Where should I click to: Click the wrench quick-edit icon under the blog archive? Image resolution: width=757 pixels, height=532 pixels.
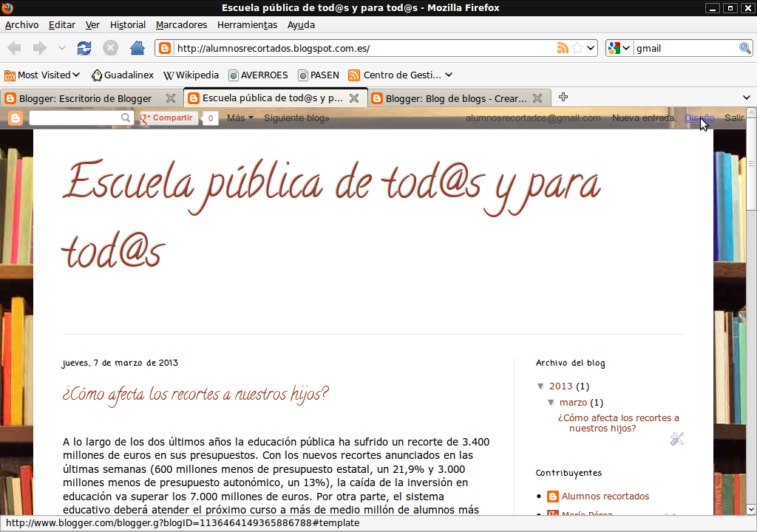point(677,439)
